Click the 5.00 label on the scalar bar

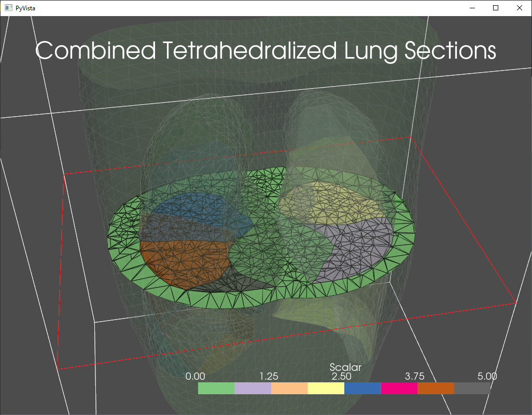pyautogui.click(x=487, y=376)
